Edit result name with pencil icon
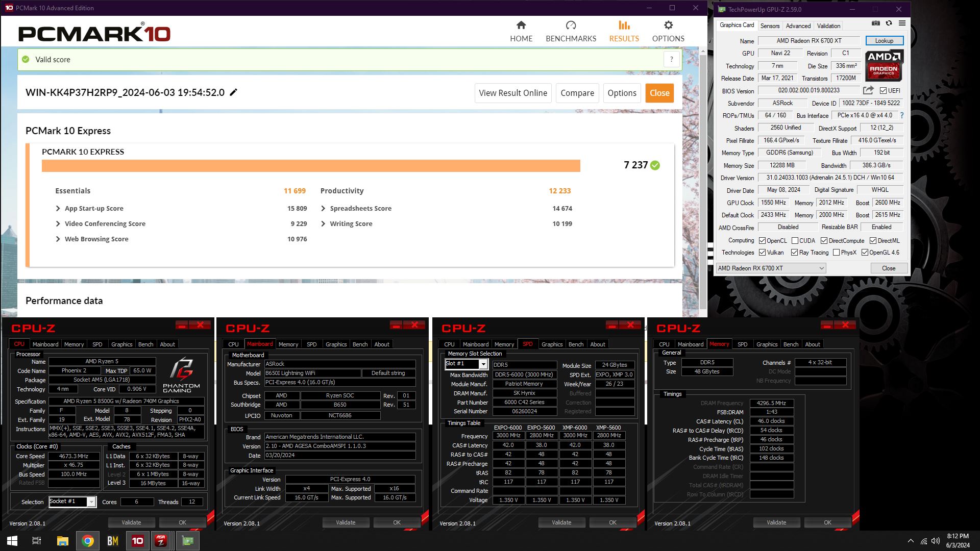 233,92
